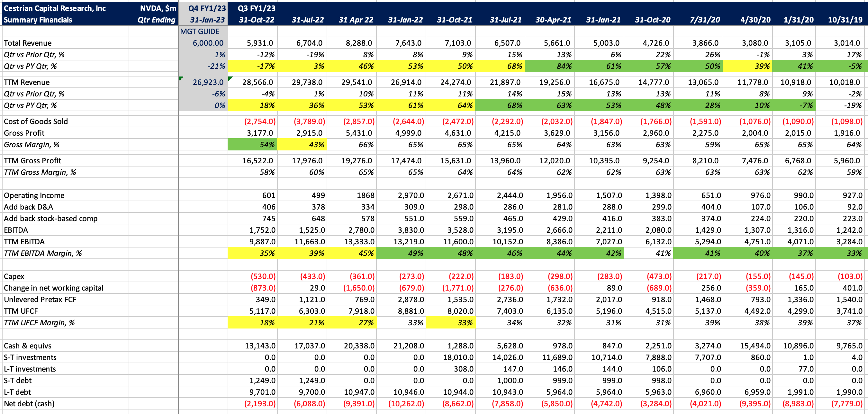This screenshot has width=868, height=414.
Task: Select L-T investments value 308.0
Action: click(x=464, y=369)
